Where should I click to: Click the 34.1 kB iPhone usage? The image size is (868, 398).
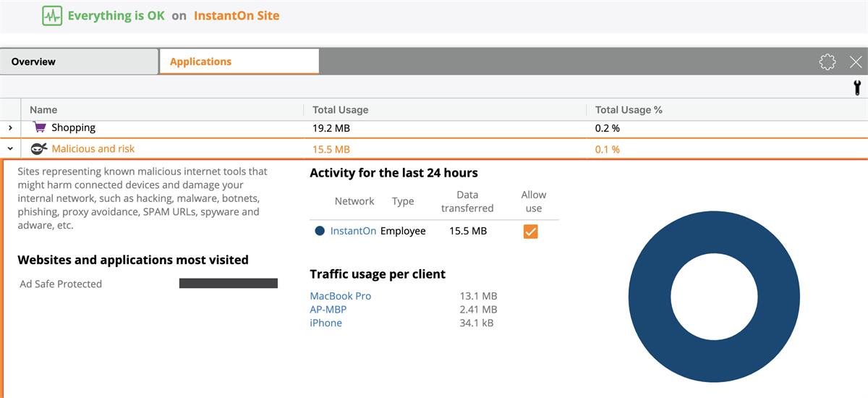tap(477, 323)
